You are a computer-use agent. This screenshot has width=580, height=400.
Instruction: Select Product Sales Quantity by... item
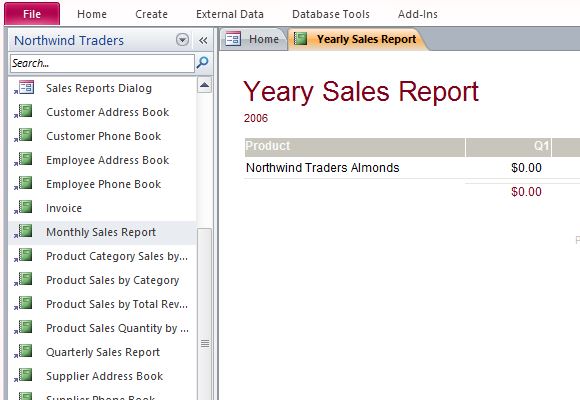(102, 329)
